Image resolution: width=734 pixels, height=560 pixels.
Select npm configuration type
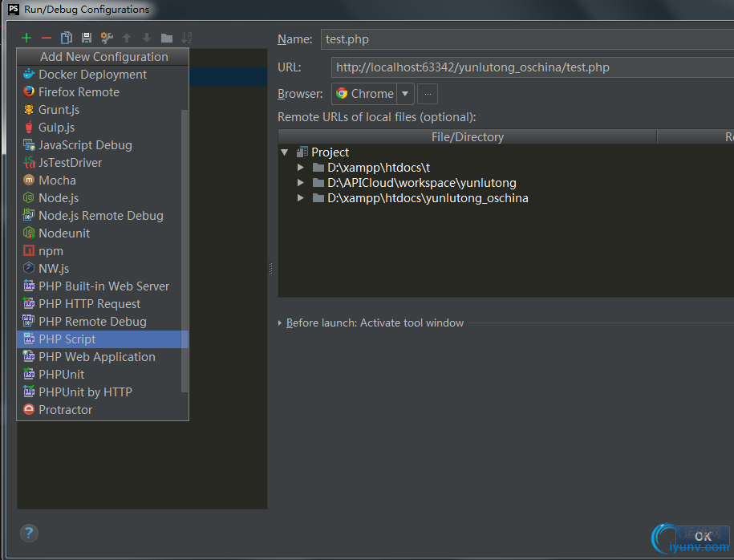click(99, 251)
